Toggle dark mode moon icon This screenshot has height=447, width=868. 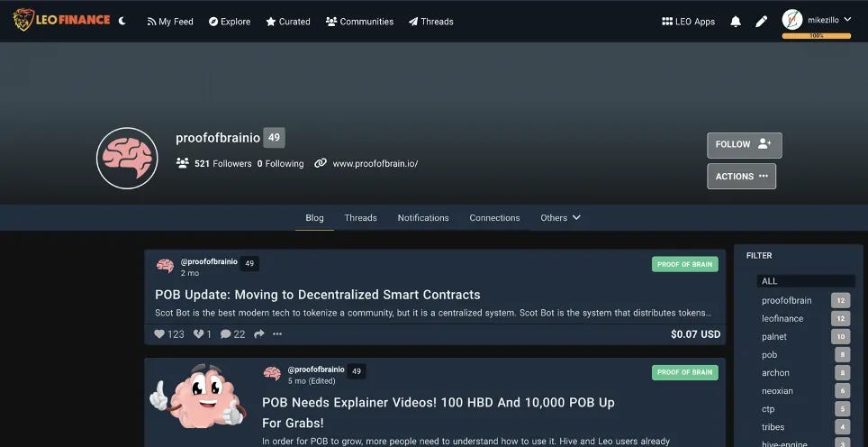pyautogui.click(x=122, y=21)
